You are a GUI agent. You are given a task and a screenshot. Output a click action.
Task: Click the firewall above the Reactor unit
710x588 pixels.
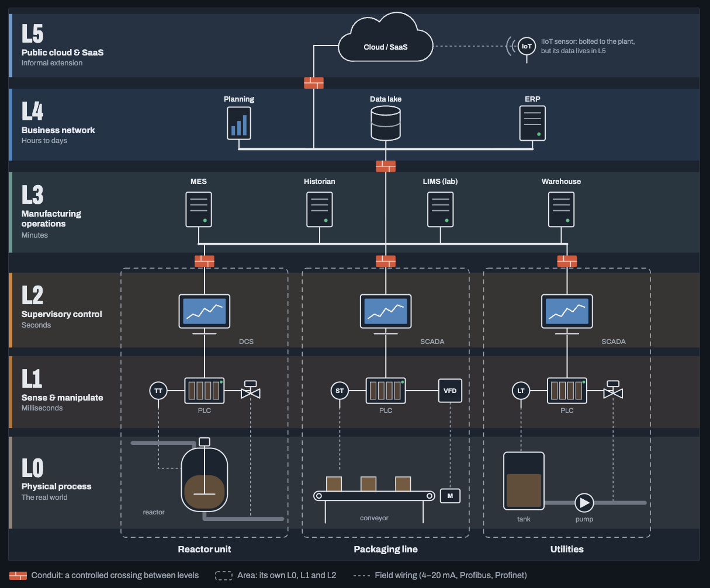point(205,261)
